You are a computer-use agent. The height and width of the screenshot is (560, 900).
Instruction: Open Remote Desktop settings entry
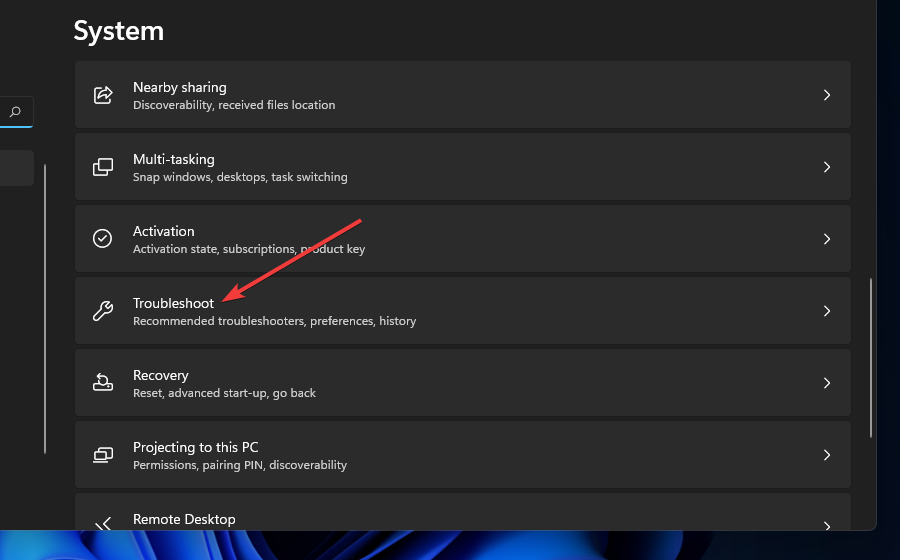184,519
